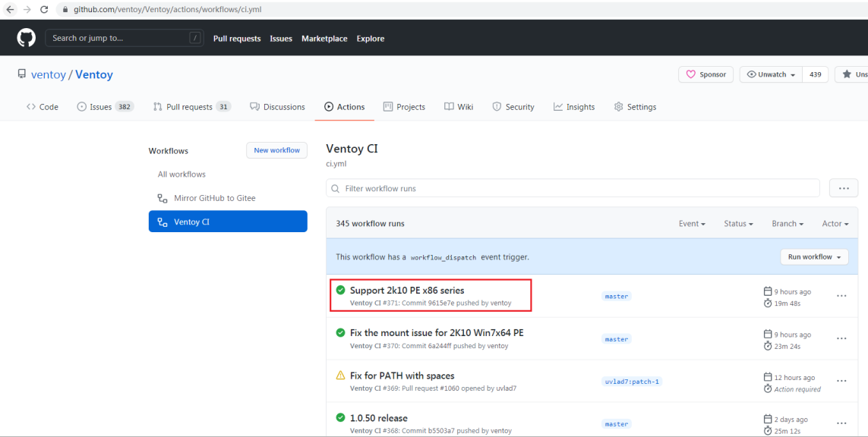Image resolution: width=868 pixels, height=437 pixels.
Task: Select the Actions tab
Action: (x=344, y=107)
